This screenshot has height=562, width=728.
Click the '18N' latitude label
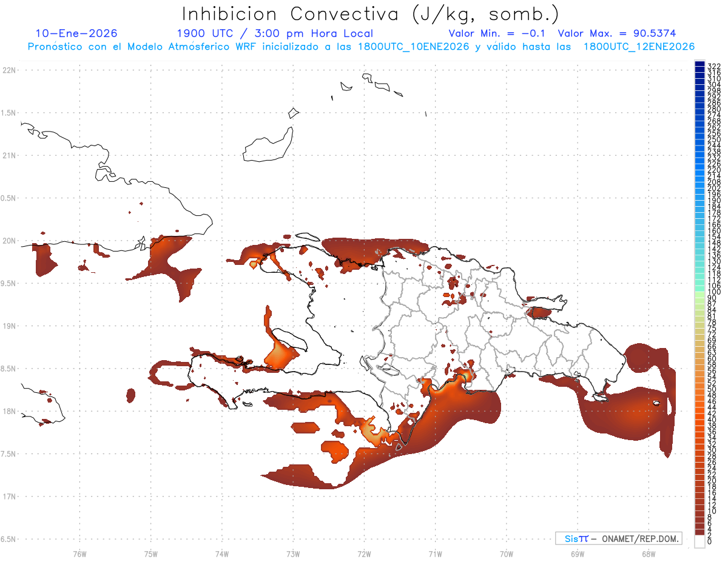[x=9, y=411]
